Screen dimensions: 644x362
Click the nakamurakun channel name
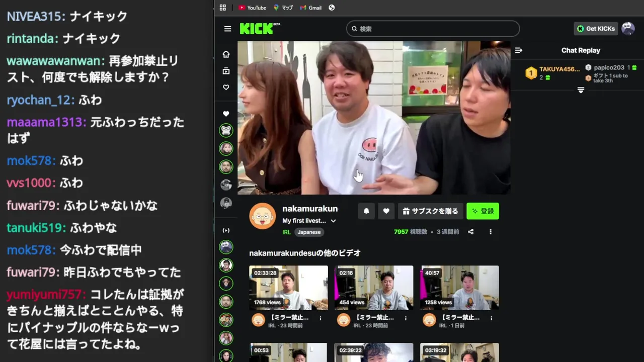(x=310, y=209)
